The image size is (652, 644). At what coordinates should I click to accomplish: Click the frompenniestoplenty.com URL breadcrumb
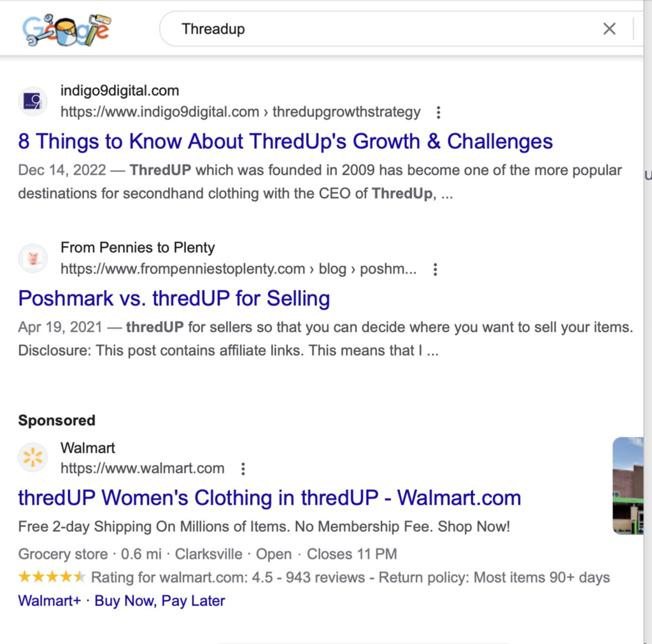[238, 269]
